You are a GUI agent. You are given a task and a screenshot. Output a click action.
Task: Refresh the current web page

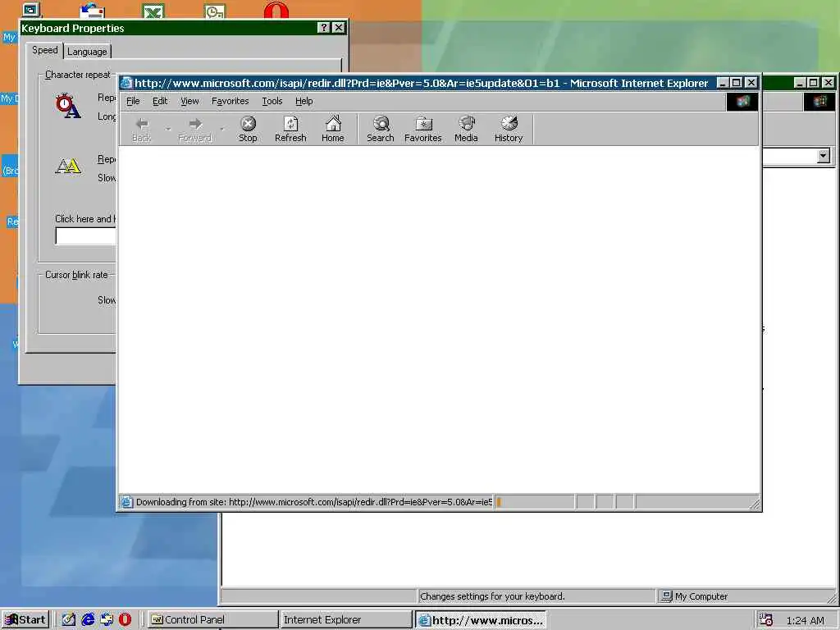click(x=290, y=129)
